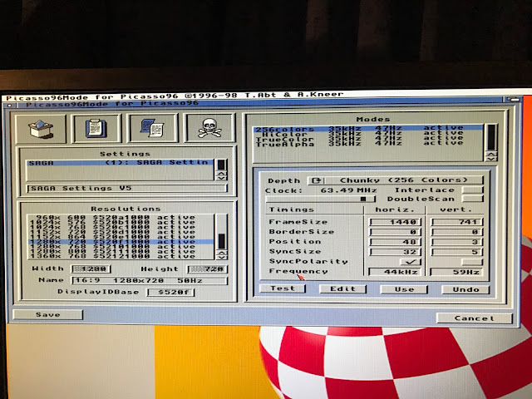Click the Clock frequency slider

[321, 199]
